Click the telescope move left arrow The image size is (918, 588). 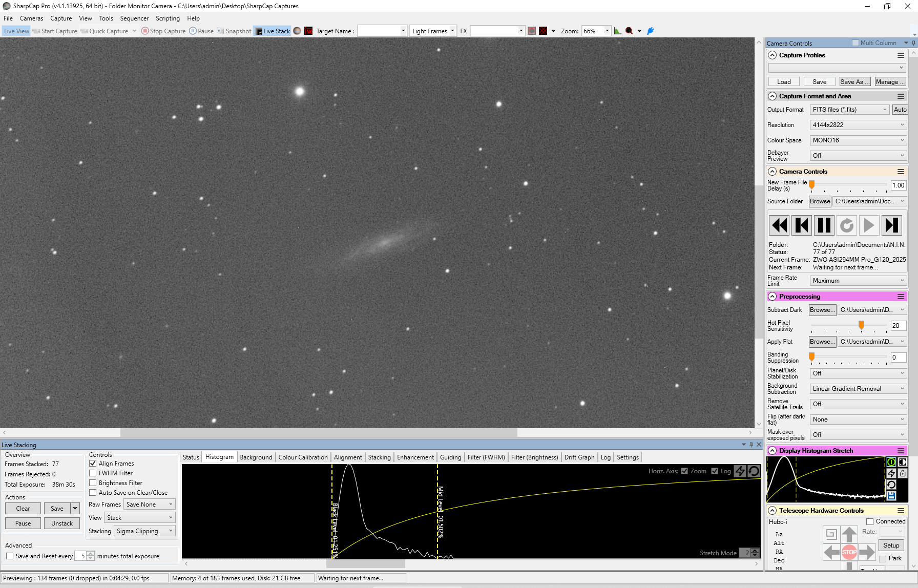pyautogui.click(x=831, y=552)
